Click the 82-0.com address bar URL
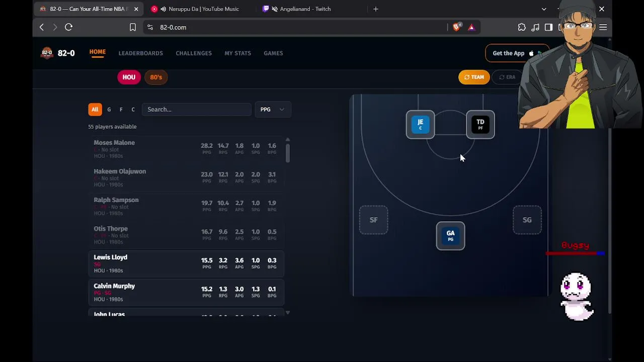Screen dimensions: 644x362 [173, 27]
